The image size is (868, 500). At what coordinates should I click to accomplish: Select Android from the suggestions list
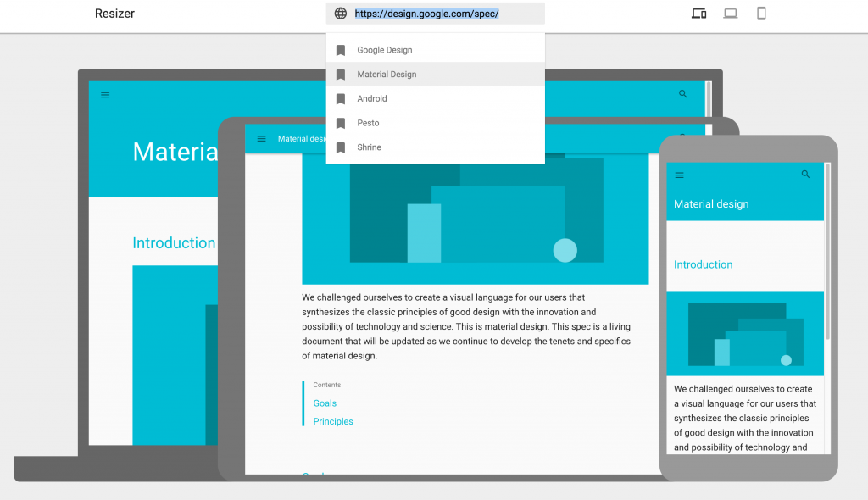(435, 98)
